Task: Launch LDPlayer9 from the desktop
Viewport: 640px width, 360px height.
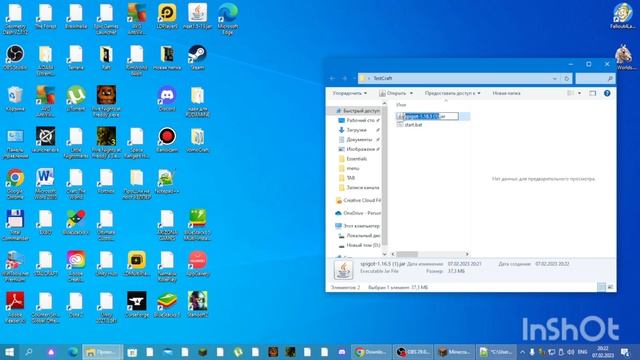Action: coord(167,16)
